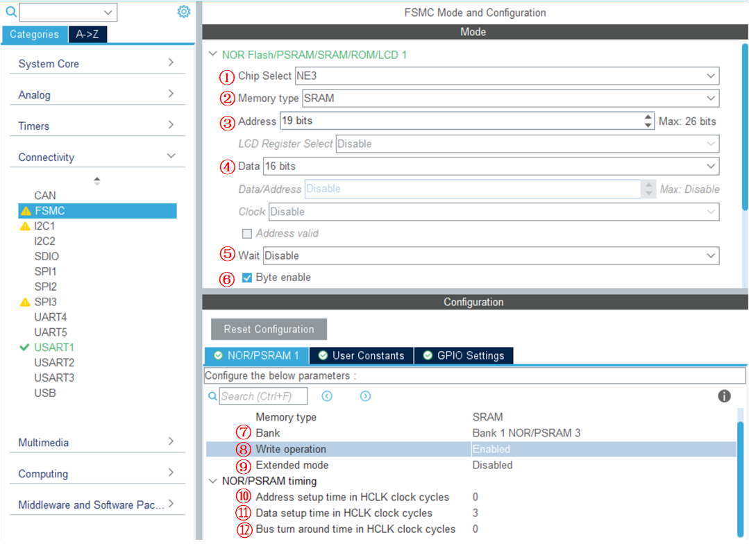Toggle the Byte enable checkbox
This screenshot has width=749, height=560.
pos(247,278)
